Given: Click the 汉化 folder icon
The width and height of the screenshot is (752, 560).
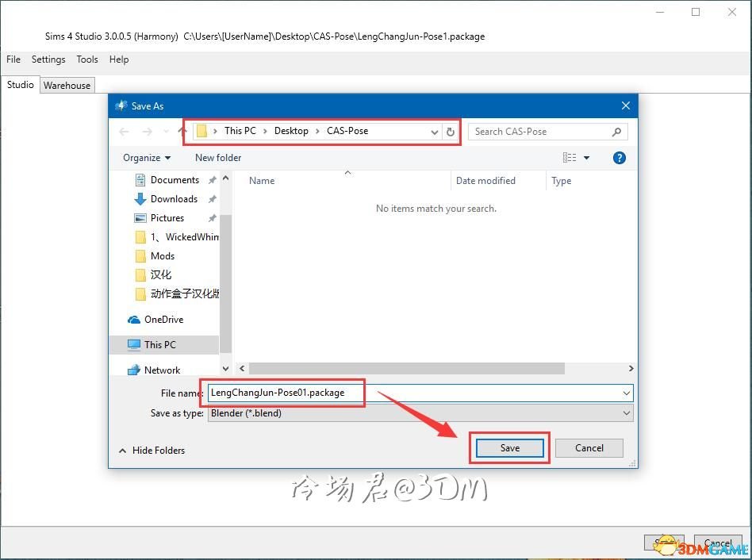Looking at the screenshot, I should (x=140, y=274).
